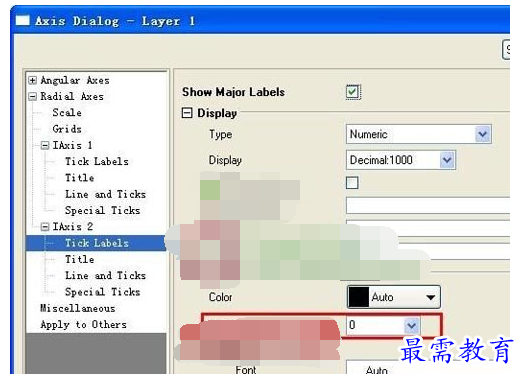Open the Scale settings page
This screenshot has width=522, height=382.
pyautogui.click(x=67, y=113)
